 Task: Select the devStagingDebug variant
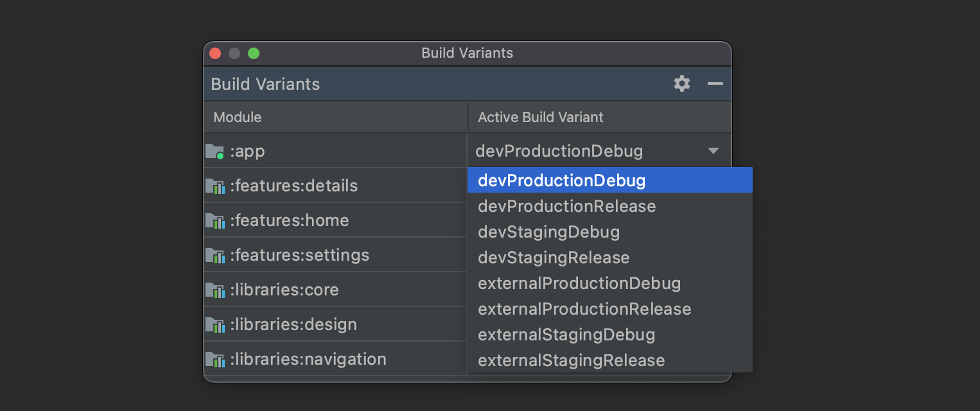click(549, 232)
